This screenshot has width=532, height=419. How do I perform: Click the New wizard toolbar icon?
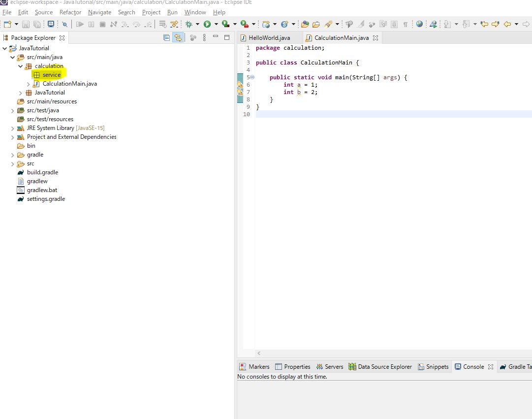[7, 24]
